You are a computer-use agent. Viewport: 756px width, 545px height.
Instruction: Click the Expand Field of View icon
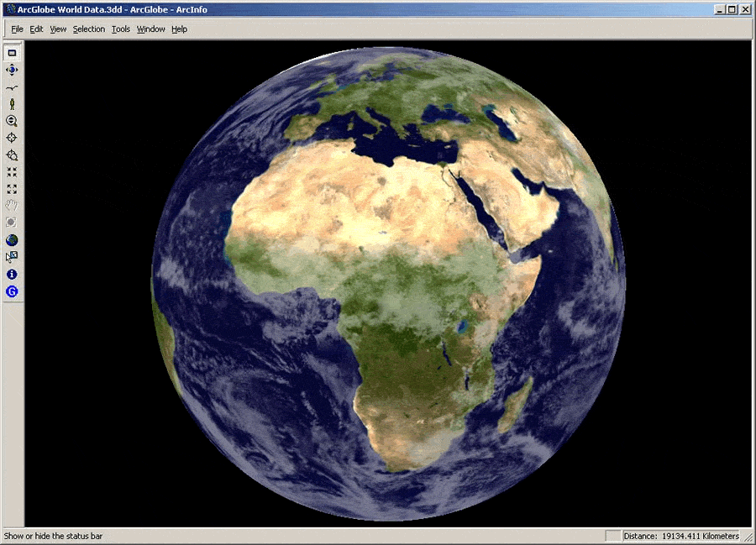tap(12, 189)
